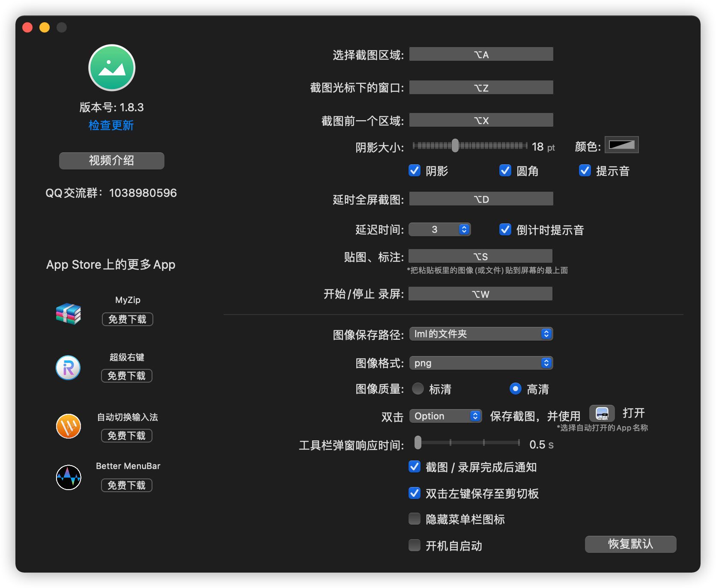This screenshot has width=716, height=588.
Task: Click the auto-open app icon next to 打开
Action: [x=603, y=414]
